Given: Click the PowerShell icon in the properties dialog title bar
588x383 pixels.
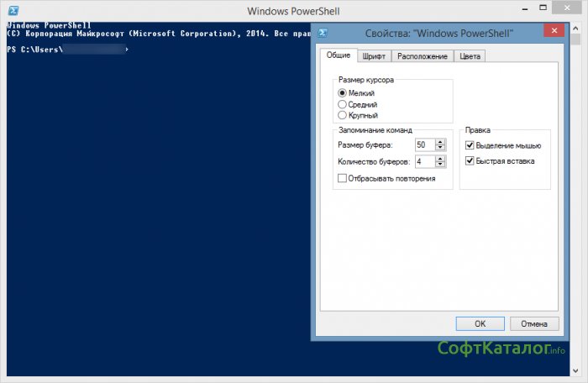Looking at the screenshot, I should [322, 34].
